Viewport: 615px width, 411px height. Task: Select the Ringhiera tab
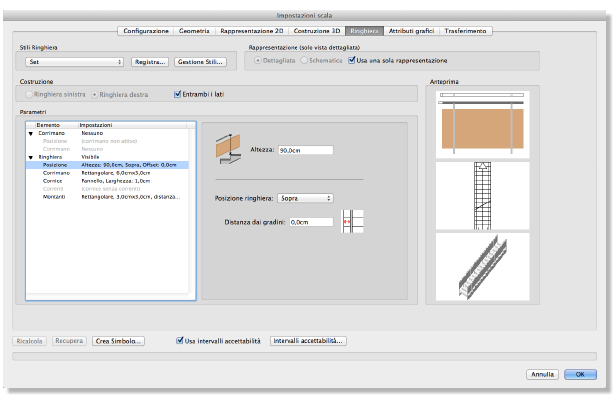click(364, 31)
